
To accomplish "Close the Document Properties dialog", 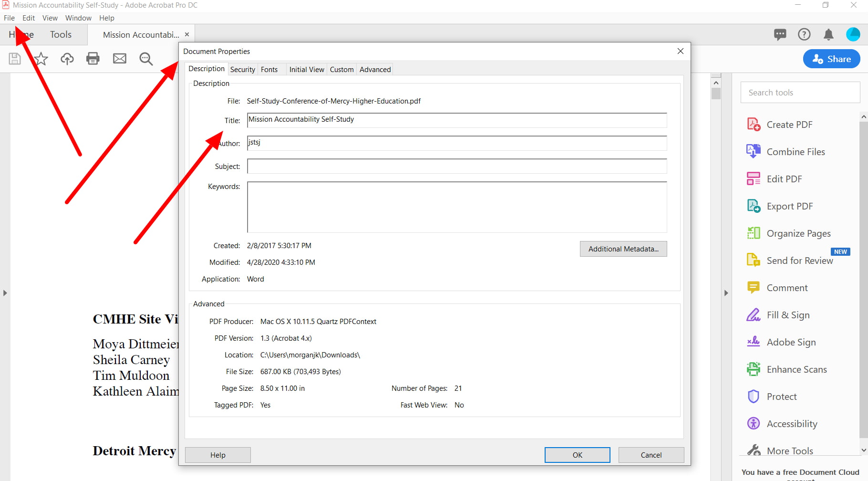I will (x=681, y=51).
